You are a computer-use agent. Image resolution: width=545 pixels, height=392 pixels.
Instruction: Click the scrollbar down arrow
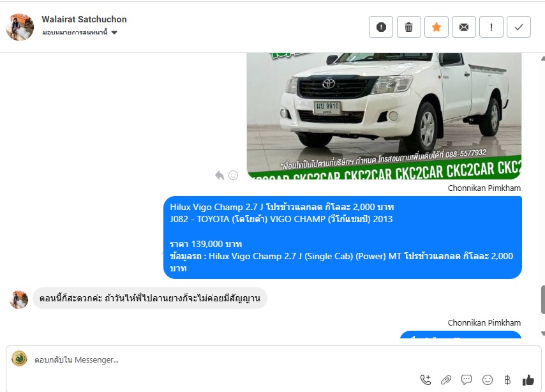click(543, 333)
